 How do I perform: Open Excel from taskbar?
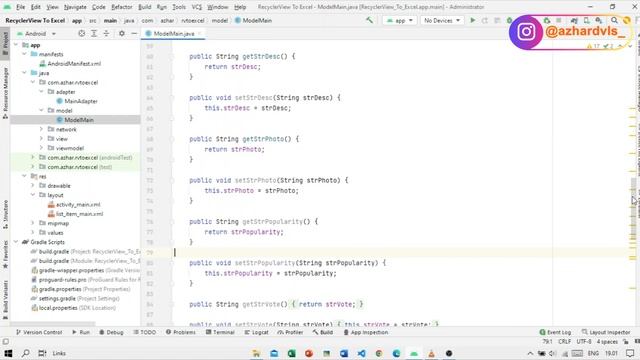(x=291, y=353)
